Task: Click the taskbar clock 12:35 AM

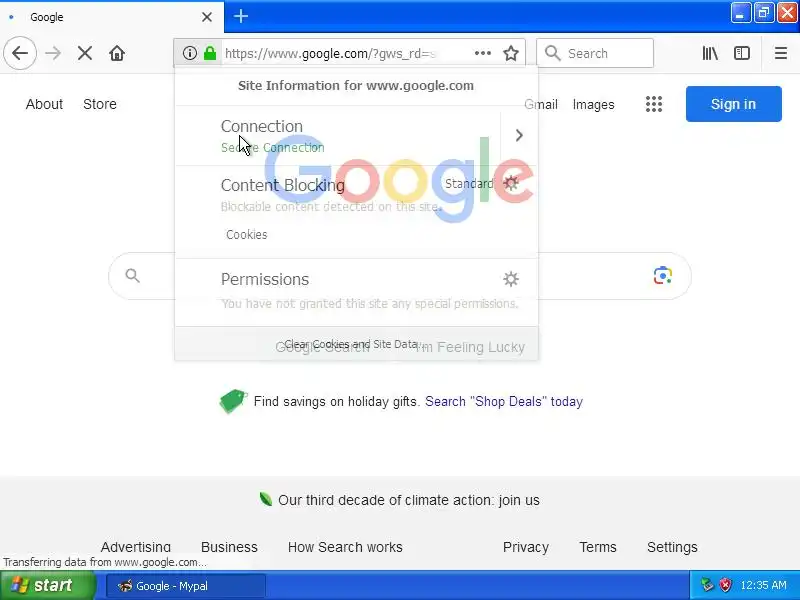Action: 763,585
